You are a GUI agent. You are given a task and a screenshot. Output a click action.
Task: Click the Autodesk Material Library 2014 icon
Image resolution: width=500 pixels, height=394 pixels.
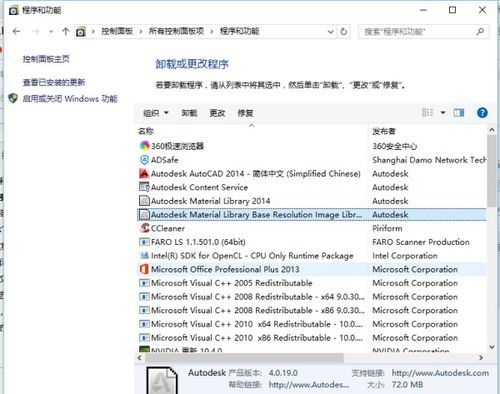(144, 201)
